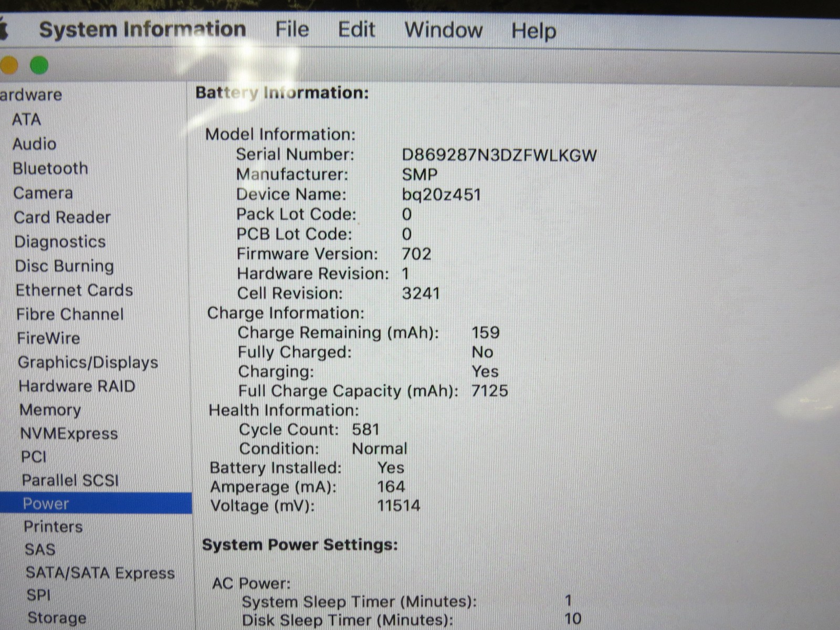Click the green zoom window button

click(x=39, y=66)
